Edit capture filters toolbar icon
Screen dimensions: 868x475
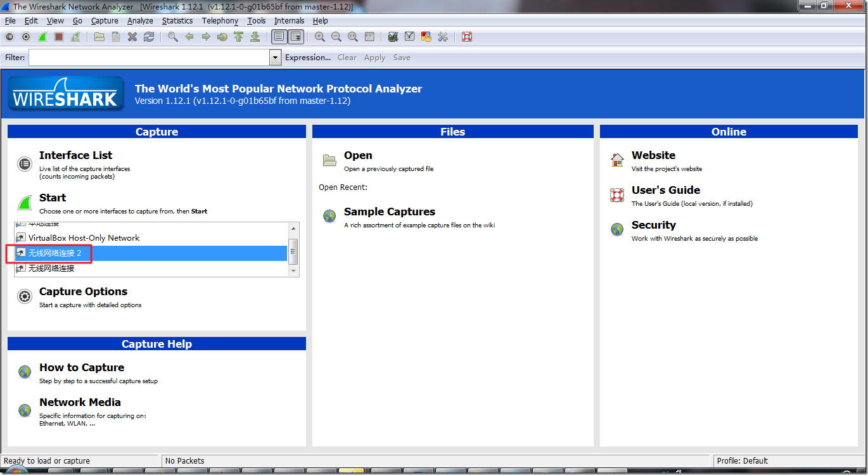(x=393, y=37)
